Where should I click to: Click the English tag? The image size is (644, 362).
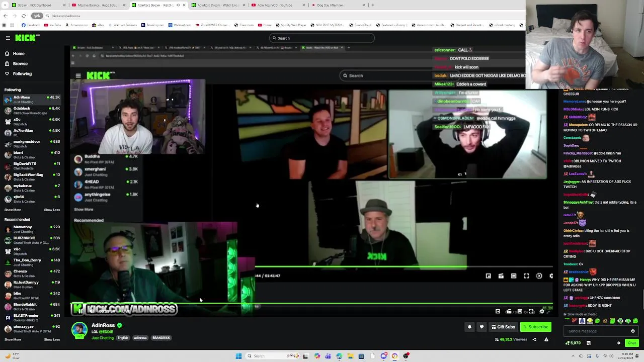click(123, 338)
